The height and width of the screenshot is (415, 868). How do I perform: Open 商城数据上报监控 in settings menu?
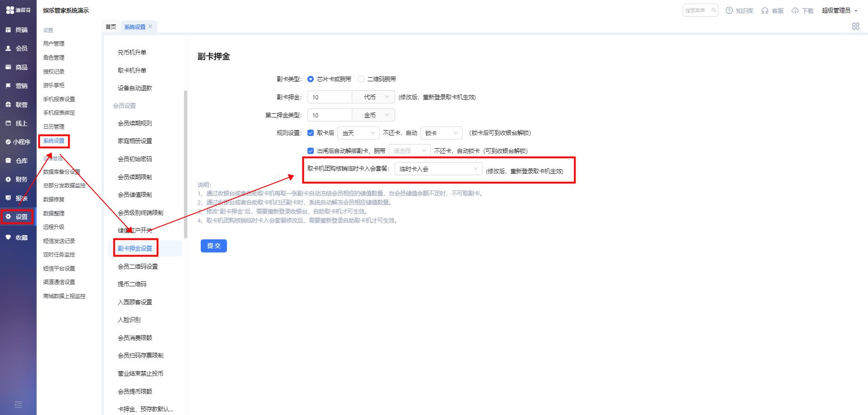point(64,296)
